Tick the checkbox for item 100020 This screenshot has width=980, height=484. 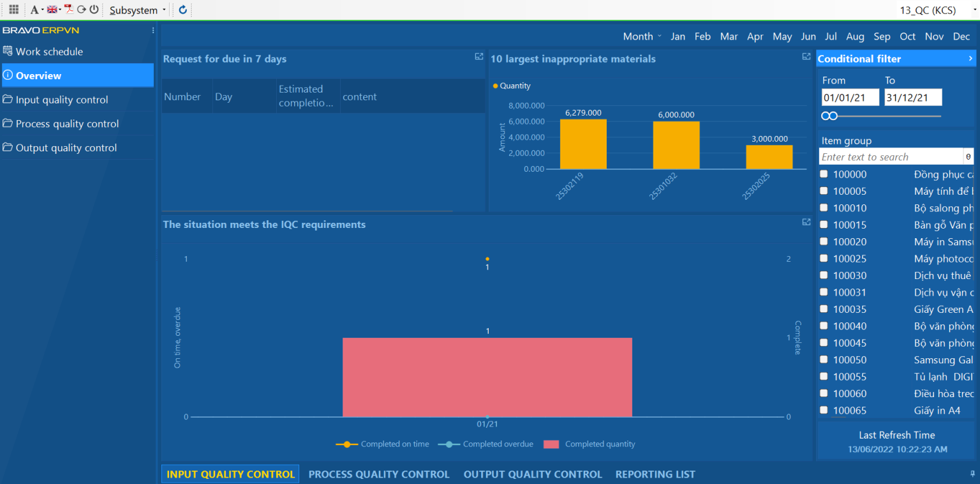(x=824, y=242)
